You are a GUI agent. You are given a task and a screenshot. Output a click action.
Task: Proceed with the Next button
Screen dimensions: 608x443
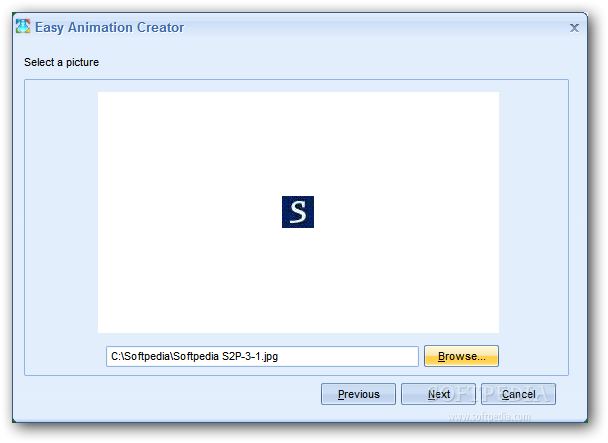(x=438, y=394)
